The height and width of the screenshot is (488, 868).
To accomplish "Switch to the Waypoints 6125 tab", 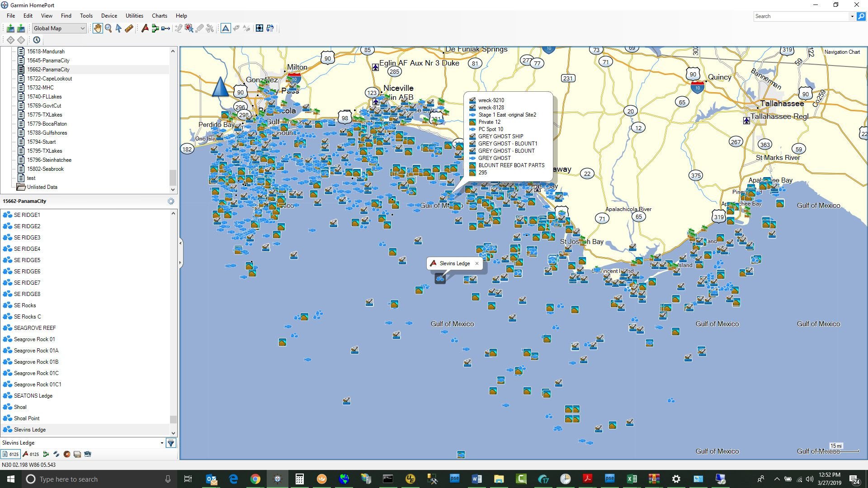I will 31,455.
